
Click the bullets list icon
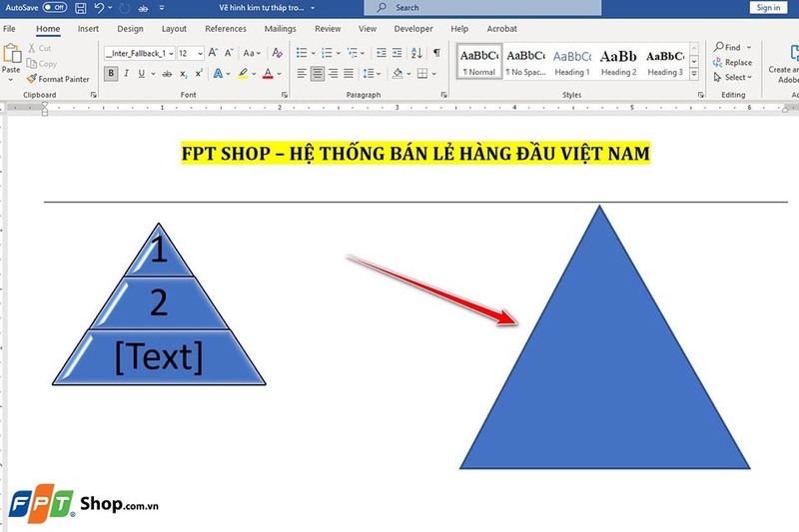point(302,53)
